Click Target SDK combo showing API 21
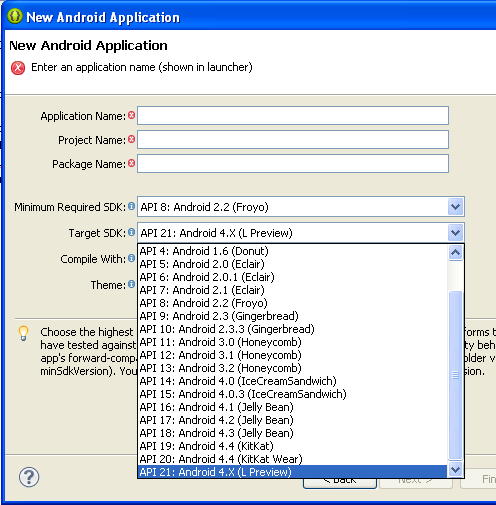 [301, 233]
